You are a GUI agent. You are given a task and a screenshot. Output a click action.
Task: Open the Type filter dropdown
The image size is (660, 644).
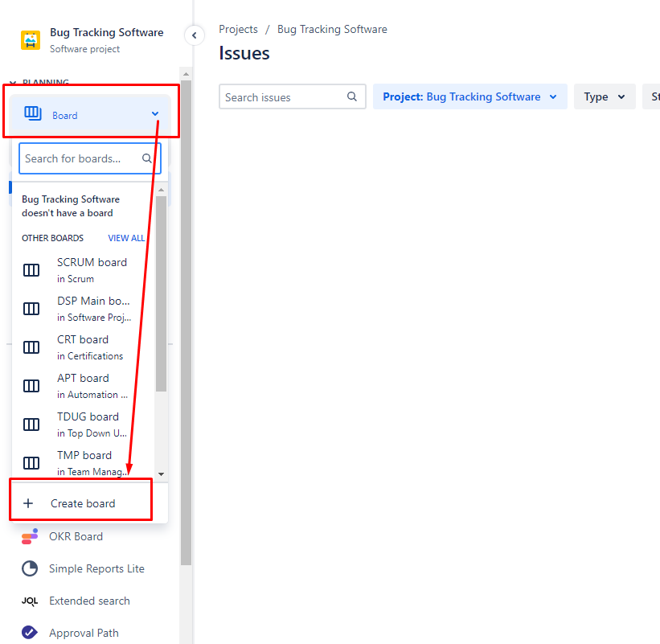point(605,96)
